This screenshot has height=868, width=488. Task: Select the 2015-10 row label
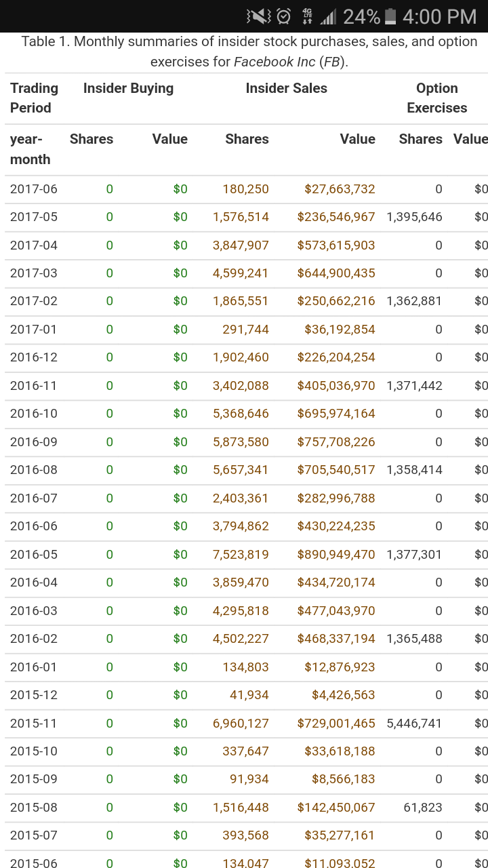click(x=34, y=751)
